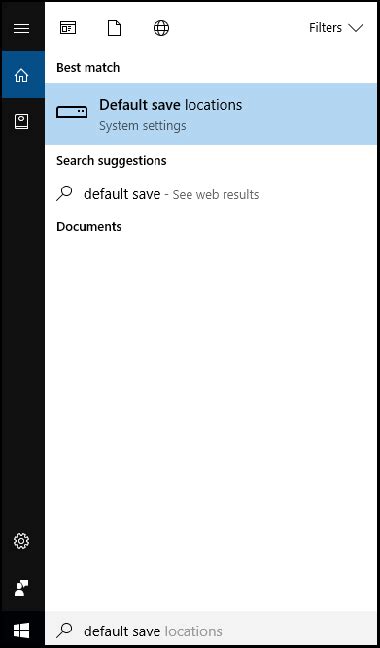Click the Windows Start button

pos(21,630)
